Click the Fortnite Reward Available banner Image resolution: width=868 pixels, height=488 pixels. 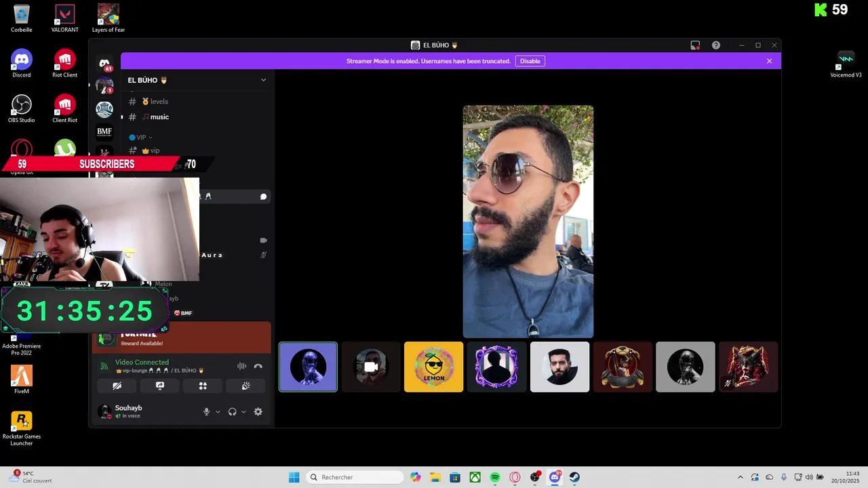click(x=182, y=337)
